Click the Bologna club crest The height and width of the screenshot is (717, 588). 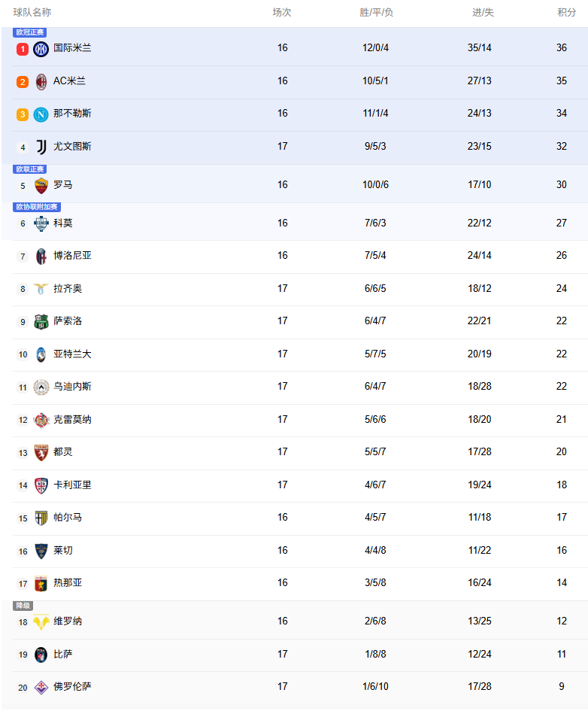41,257
